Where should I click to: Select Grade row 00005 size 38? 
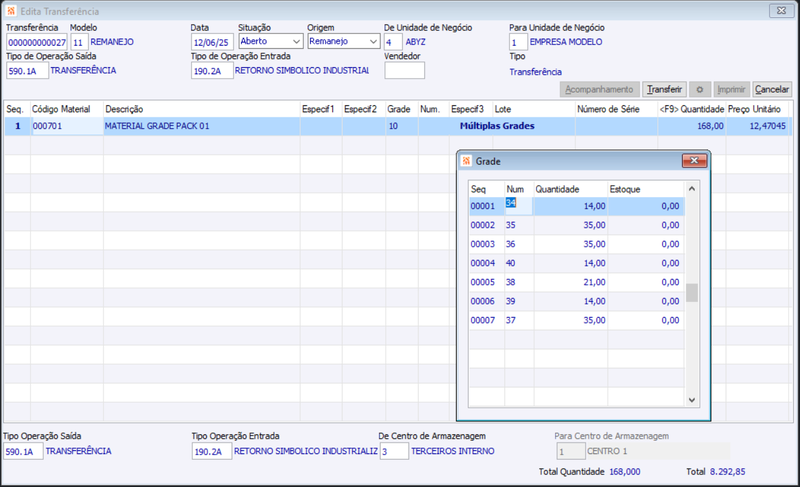click(x=577, y=282)
